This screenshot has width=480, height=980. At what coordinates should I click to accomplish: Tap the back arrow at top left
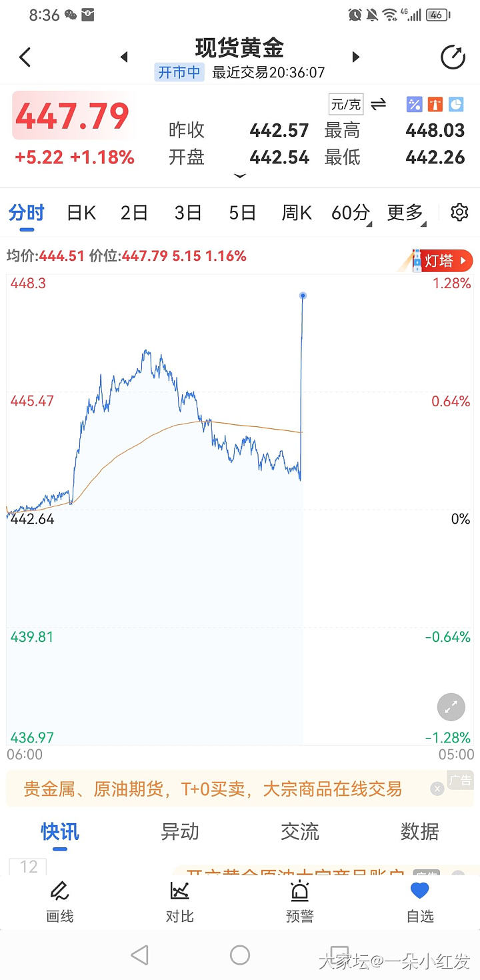tap(25, 57)
